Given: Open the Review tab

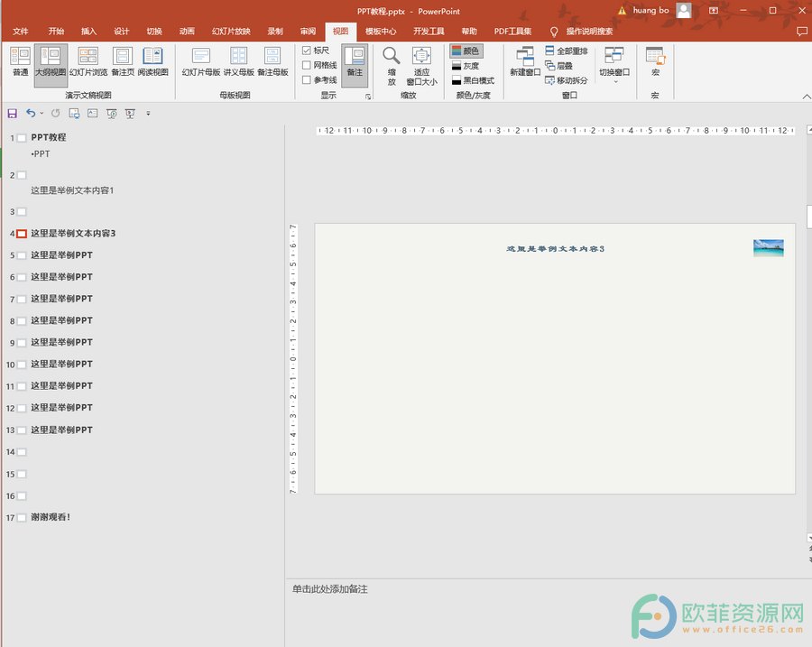Looking at the screenshot, I should click(308, 32).
